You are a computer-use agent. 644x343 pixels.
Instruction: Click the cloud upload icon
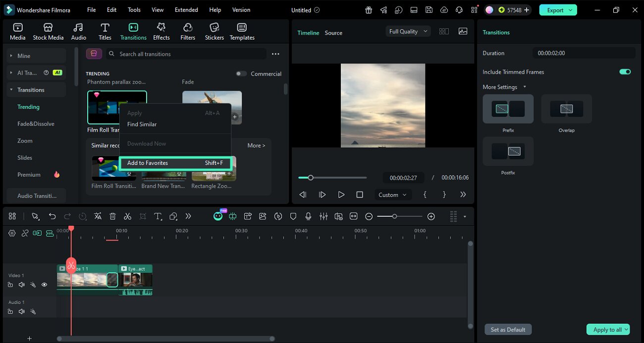(x=444, y=10)
